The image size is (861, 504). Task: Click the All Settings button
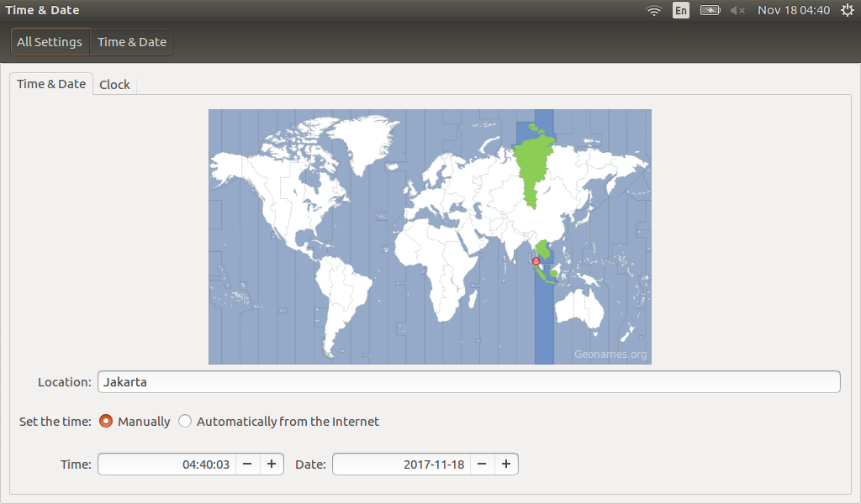click(50, 40)
